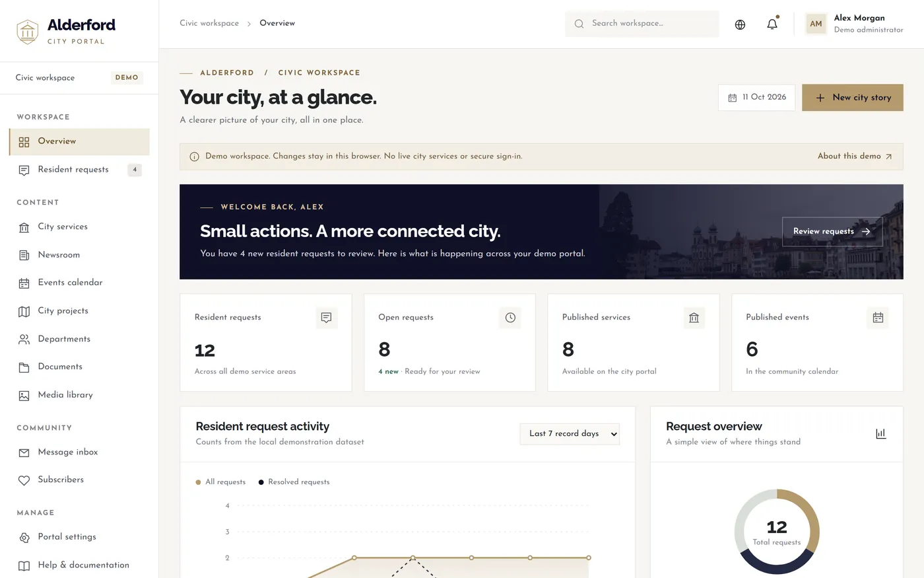Click the Alex Morgan user name
This screenshot has width=924, height=578.
[859, 18]
